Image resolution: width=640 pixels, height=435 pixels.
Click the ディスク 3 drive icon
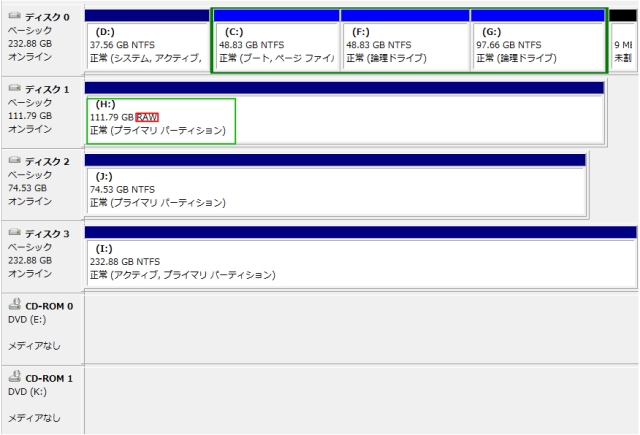click(14, 233)
